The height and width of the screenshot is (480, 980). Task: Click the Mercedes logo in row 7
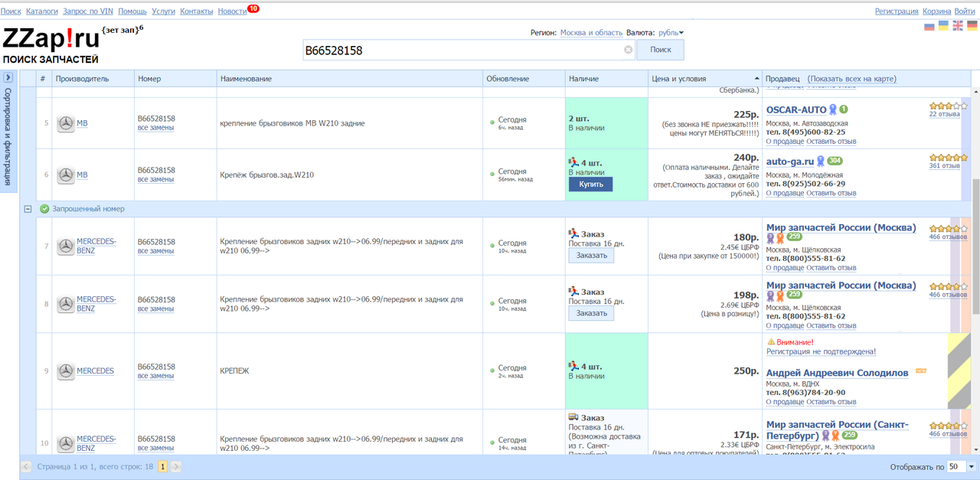66,246
